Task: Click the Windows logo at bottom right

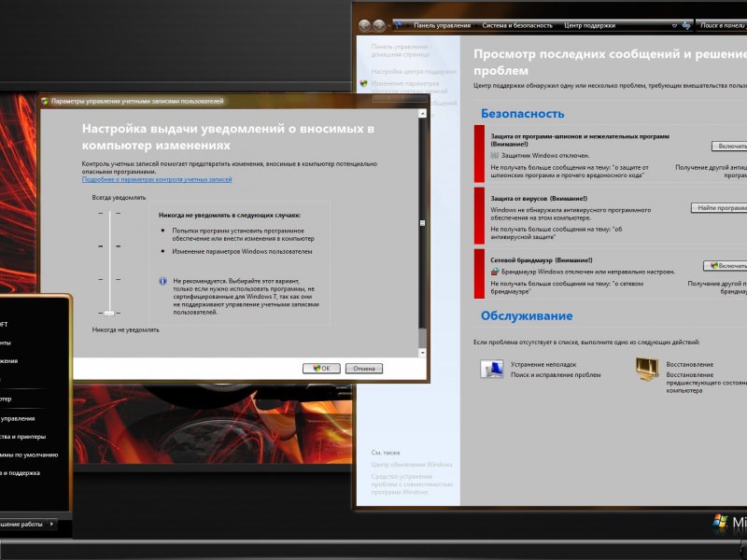Action: pyautogui.click(x=720, y=521)
